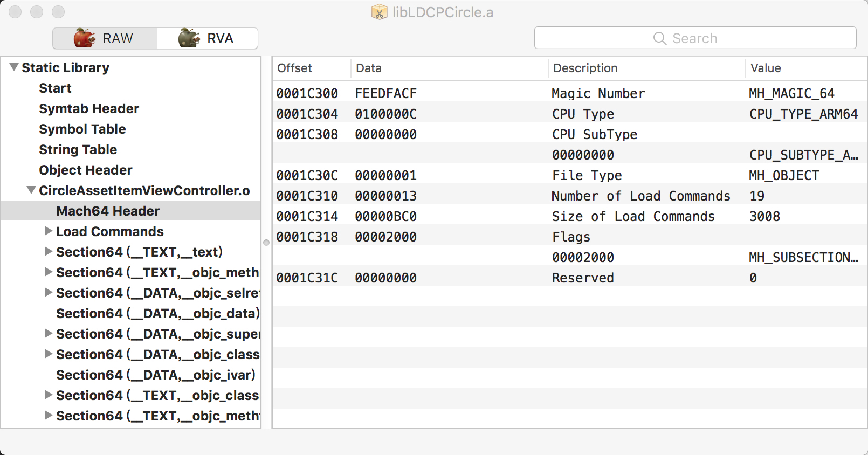Click the value 3008 cell
The height and width of the screenshot is (455, 868).
click(765, 216)
